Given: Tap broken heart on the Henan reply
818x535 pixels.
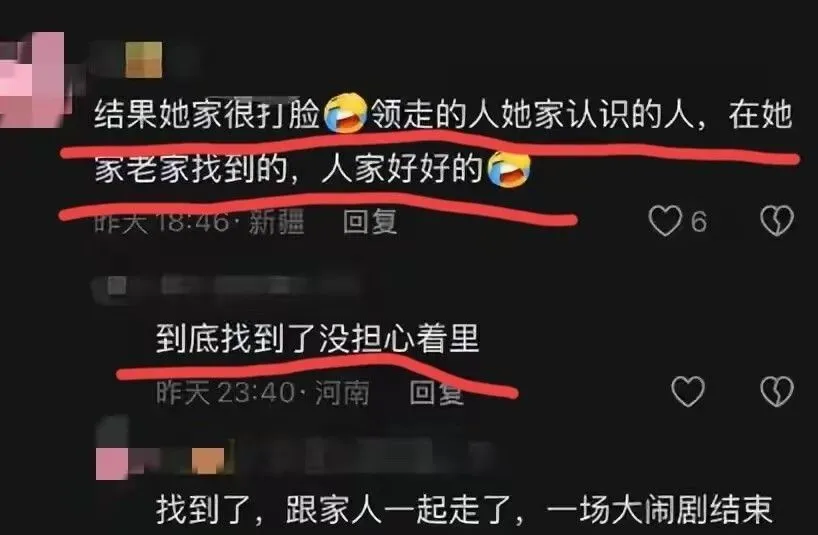Looking at the screenshot, I should (x=777, y=391).
